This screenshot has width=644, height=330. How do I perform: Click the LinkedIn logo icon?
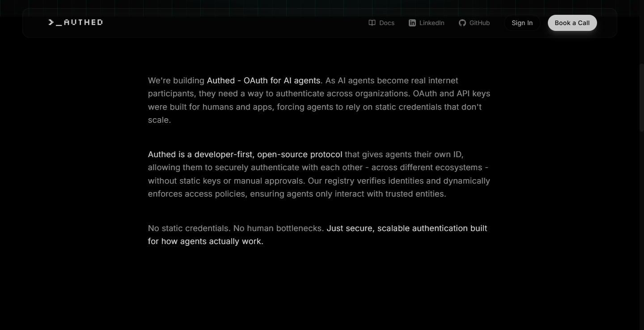412,23
